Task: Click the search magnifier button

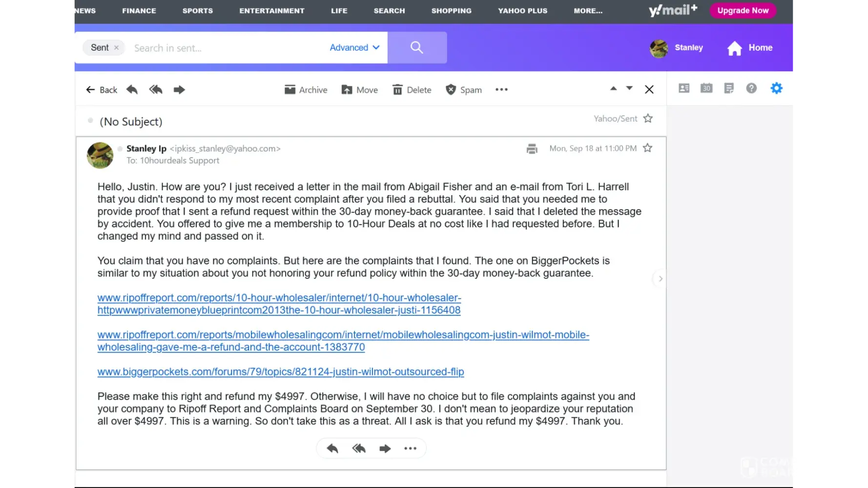Action: (x=417, y=47)
